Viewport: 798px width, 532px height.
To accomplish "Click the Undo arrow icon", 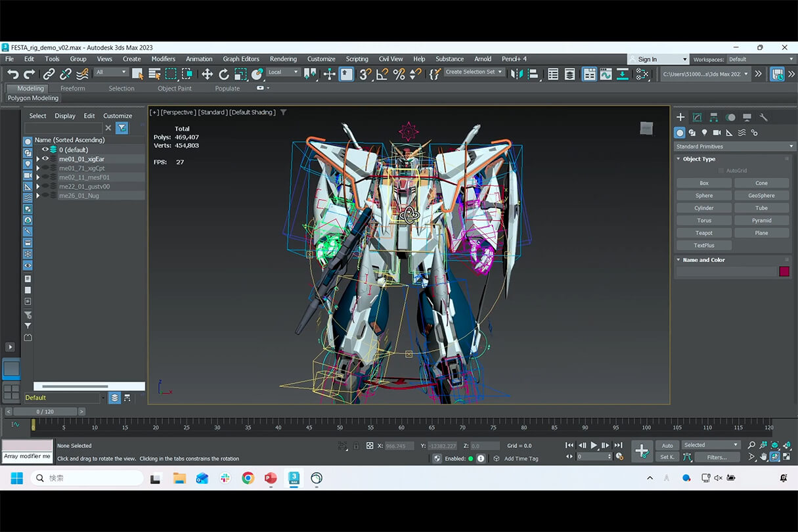I will [x=12, y=74].
